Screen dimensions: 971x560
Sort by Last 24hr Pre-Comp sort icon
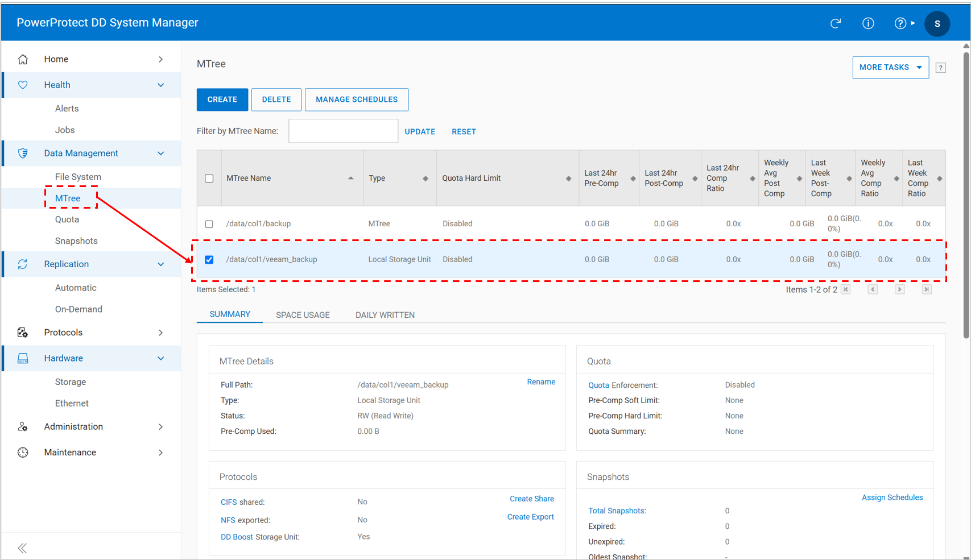pyautogui.click(x=633, y=179)
